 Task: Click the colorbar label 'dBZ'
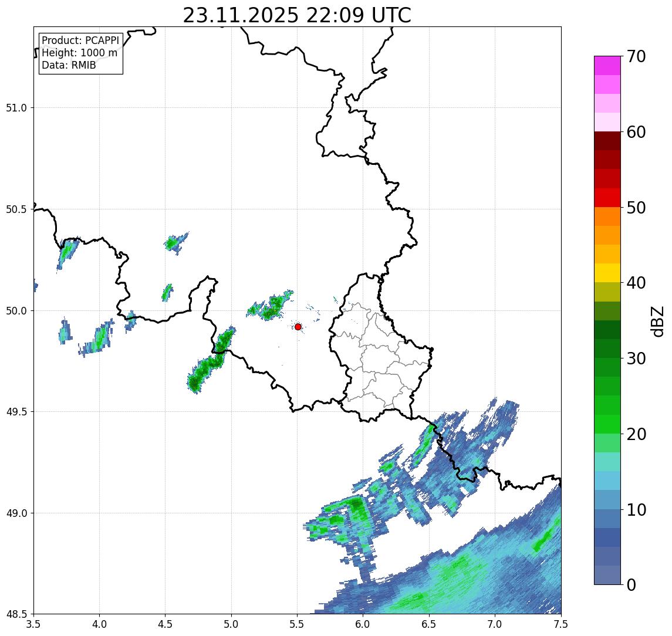point(656,321)
